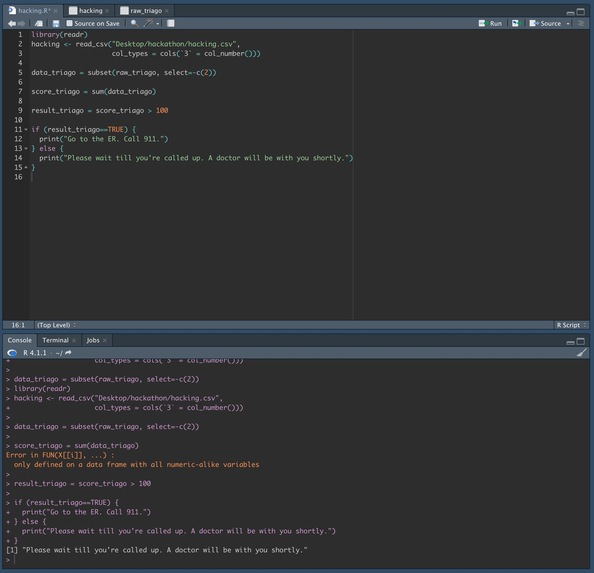Click line number 9 in the gutter
Viewport: 594px width, 573px height.
[20, 111]
